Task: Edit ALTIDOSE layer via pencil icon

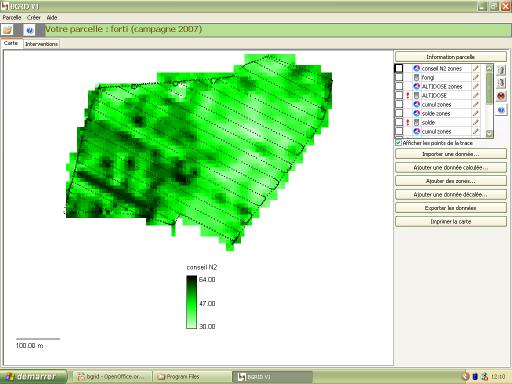Action: [476, 95]
